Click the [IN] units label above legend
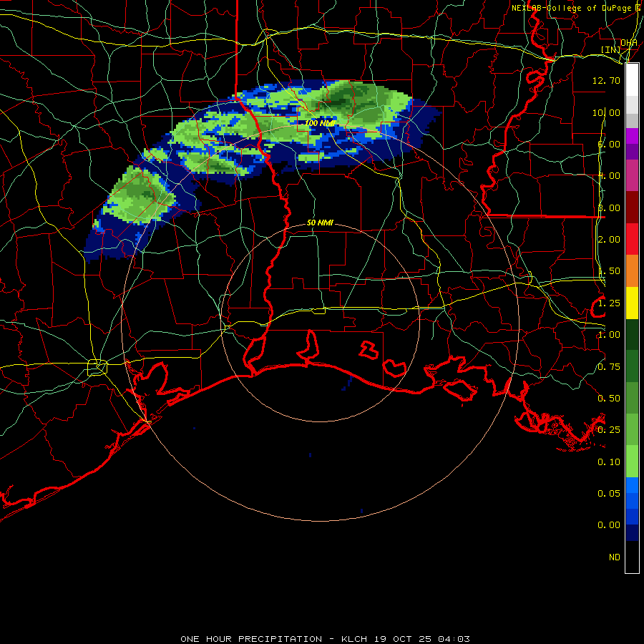Viewport: 644px width, 644px height. [611, 49]
